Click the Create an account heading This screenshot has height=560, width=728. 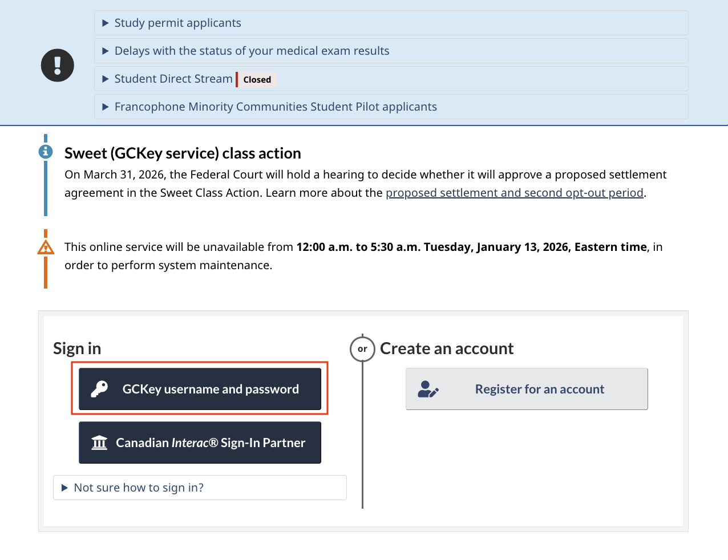pyautogui.click(x=447, y=348)
